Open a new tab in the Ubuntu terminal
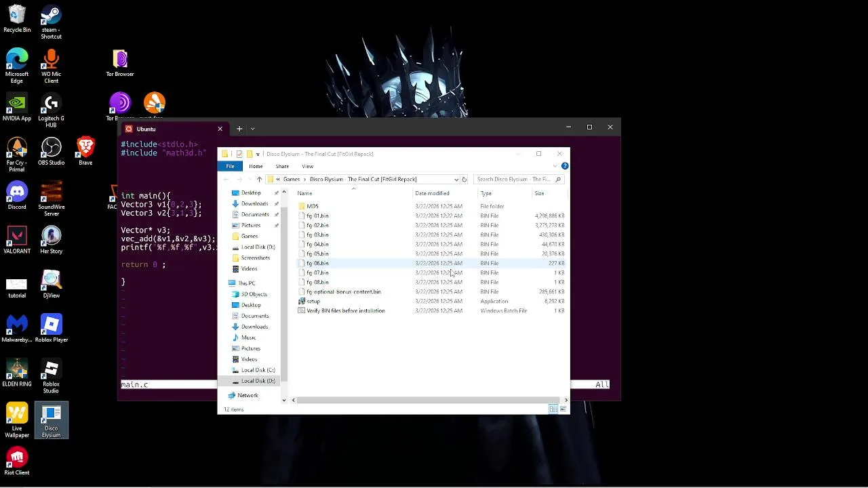Viewport: 868px width, 488px height. [239, 129]
